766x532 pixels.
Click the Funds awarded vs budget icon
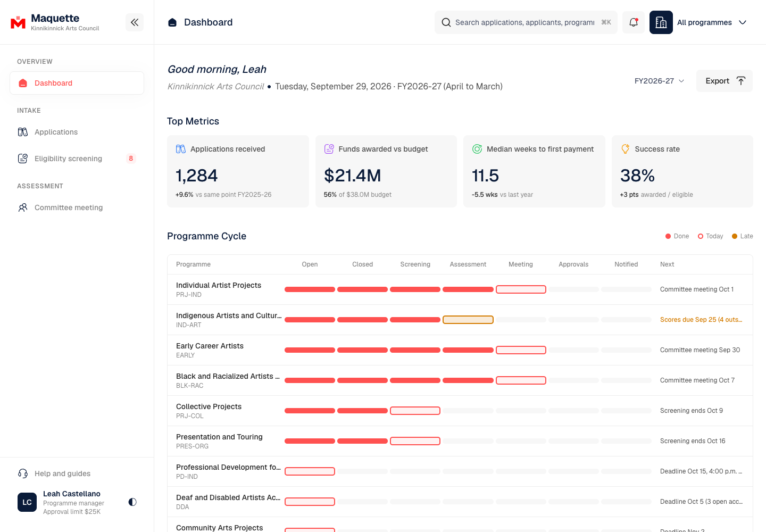coord(329,149)
